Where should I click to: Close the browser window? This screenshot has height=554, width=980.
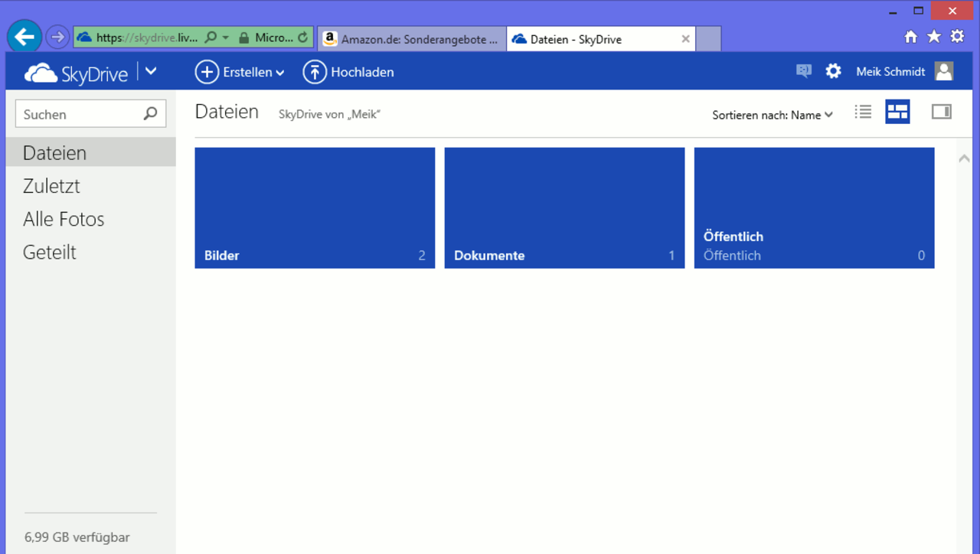point(952,11)
